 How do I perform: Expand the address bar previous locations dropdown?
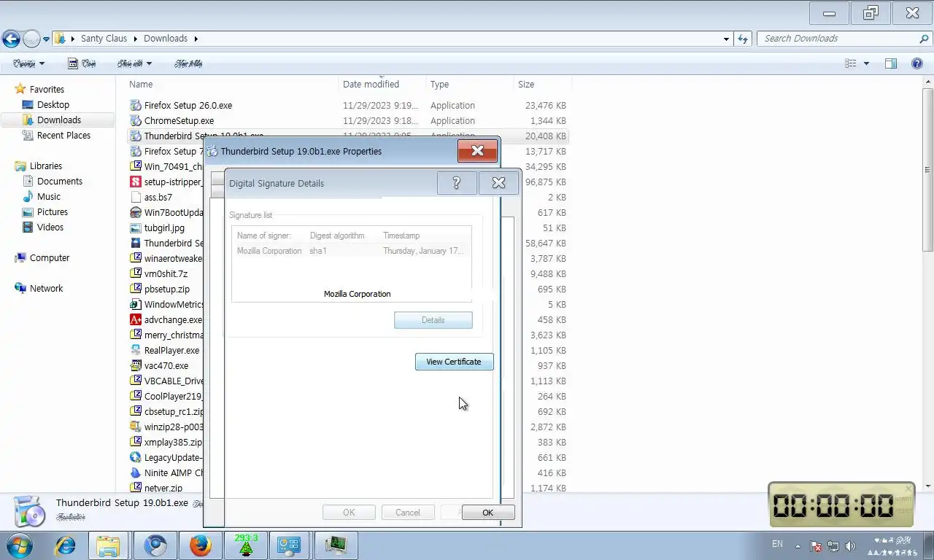tap(726, 39)
